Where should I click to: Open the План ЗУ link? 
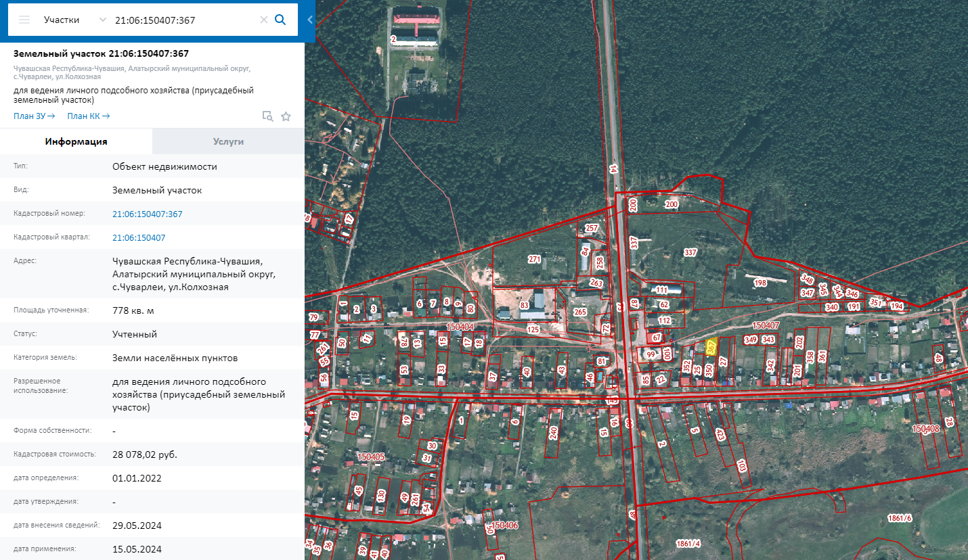coord(34,116)
